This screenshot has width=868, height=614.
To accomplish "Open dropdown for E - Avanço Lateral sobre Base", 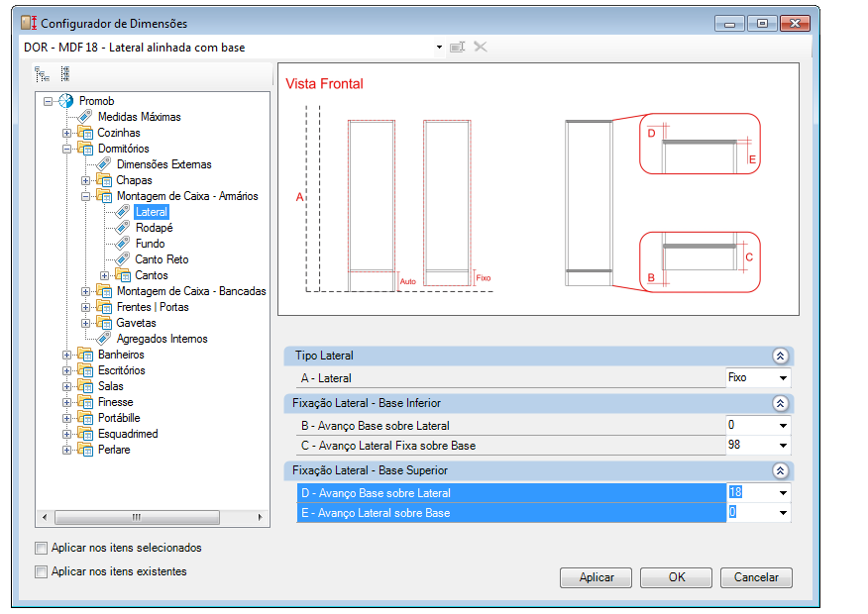I will (x=783, y=513).
